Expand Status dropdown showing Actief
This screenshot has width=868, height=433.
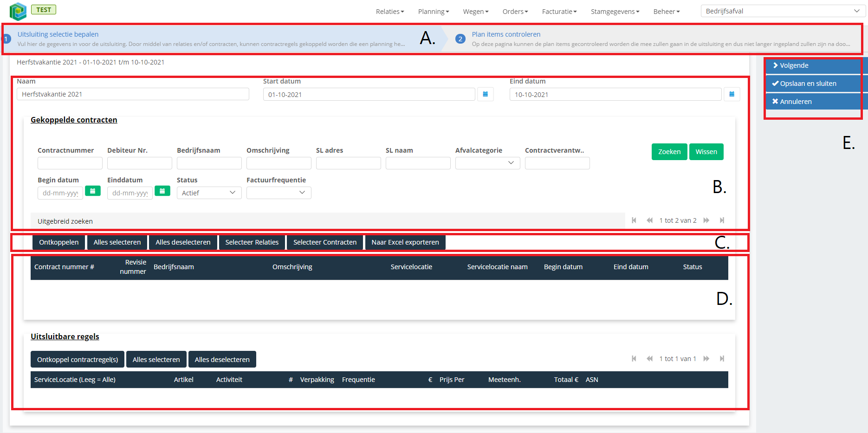coord(209,193)
